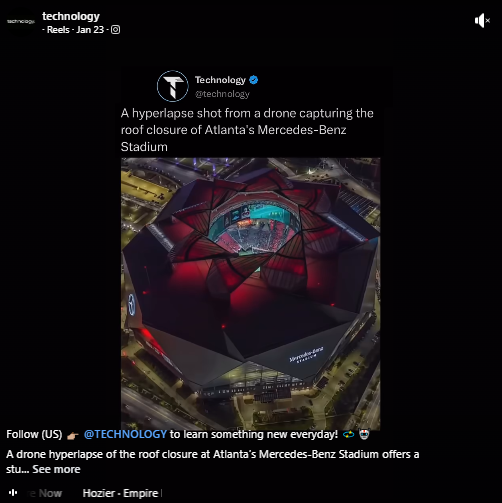Open the @TECHNOLOGY mention in the caption
Viewport: 502px width, 503px height.
[x=125, y=434]
